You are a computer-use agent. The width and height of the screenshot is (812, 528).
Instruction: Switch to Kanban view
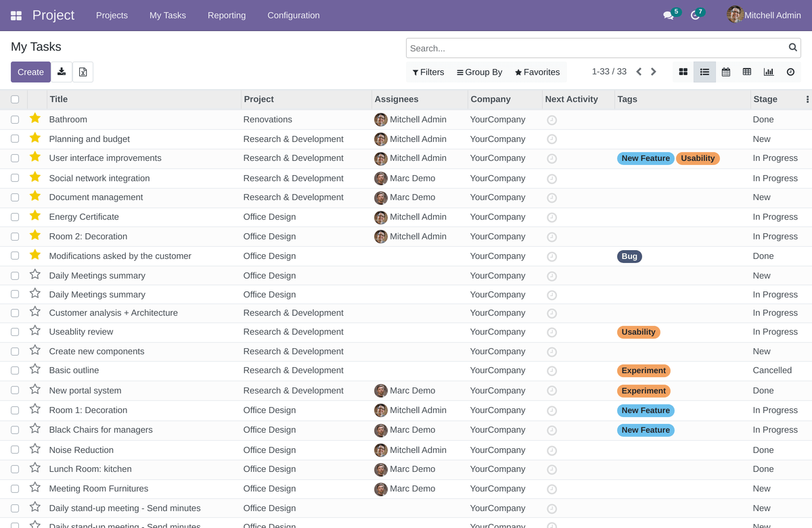click(683, 72)
